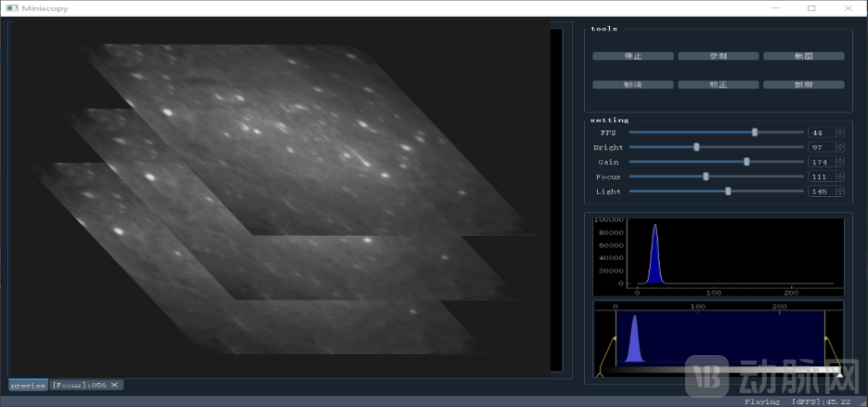Close the [Focus]:056 tab with its X
The height and width of the screenshot is (407, 868).
[x=114, y=385]
